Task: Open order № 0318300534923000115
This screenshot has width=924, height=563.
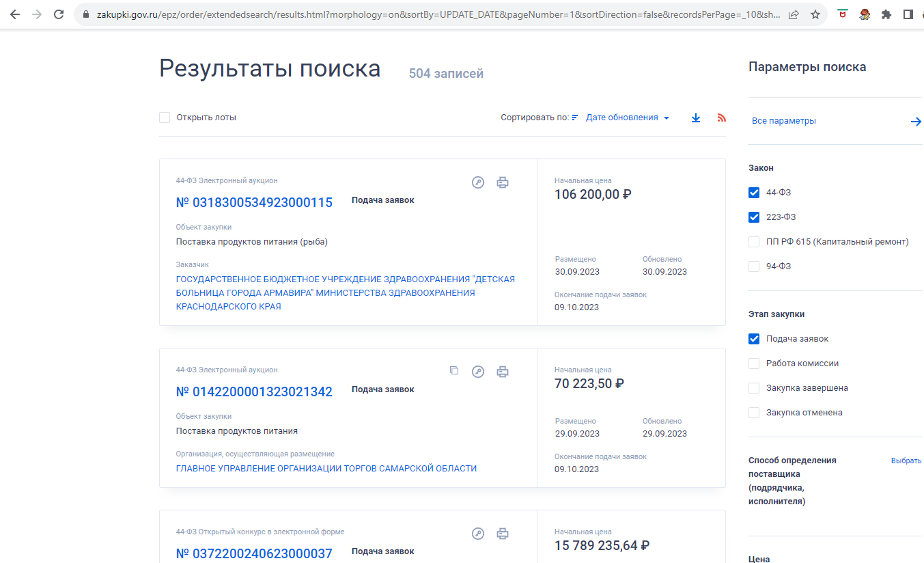Action: click(254, 202)
